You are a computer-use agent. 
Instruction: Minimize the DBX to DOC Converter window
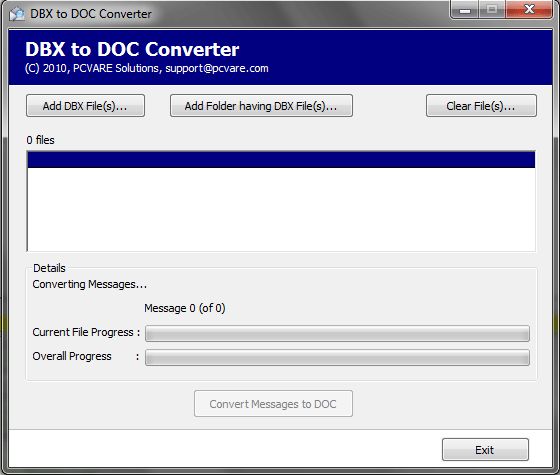click(x=465, y=10)
